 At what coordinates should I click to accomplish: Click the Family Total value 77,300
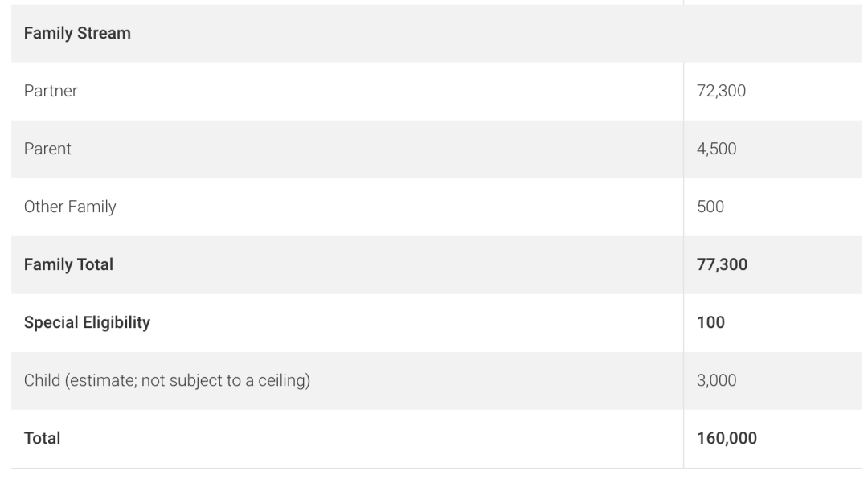point(722,264)
